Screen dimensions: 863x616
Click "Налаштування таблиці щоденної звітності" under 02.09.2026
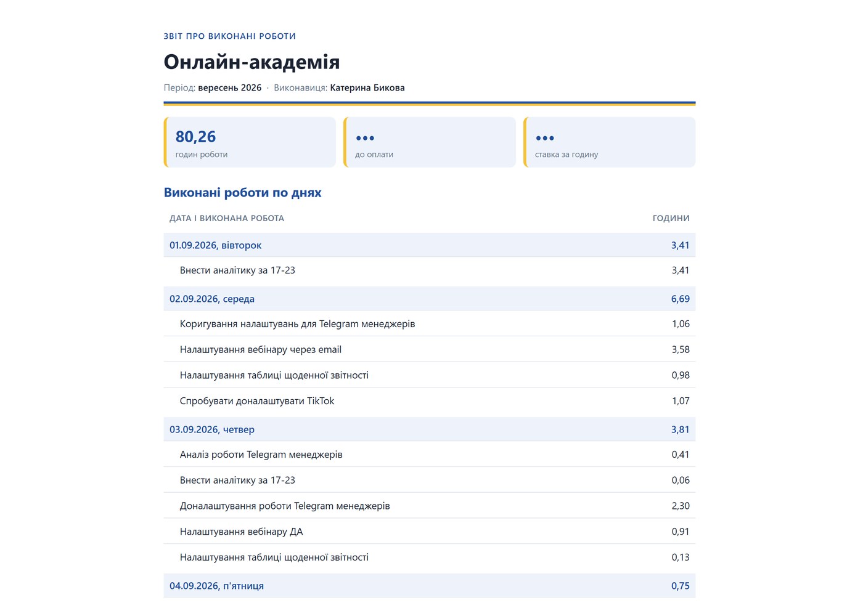click(274, 375)
